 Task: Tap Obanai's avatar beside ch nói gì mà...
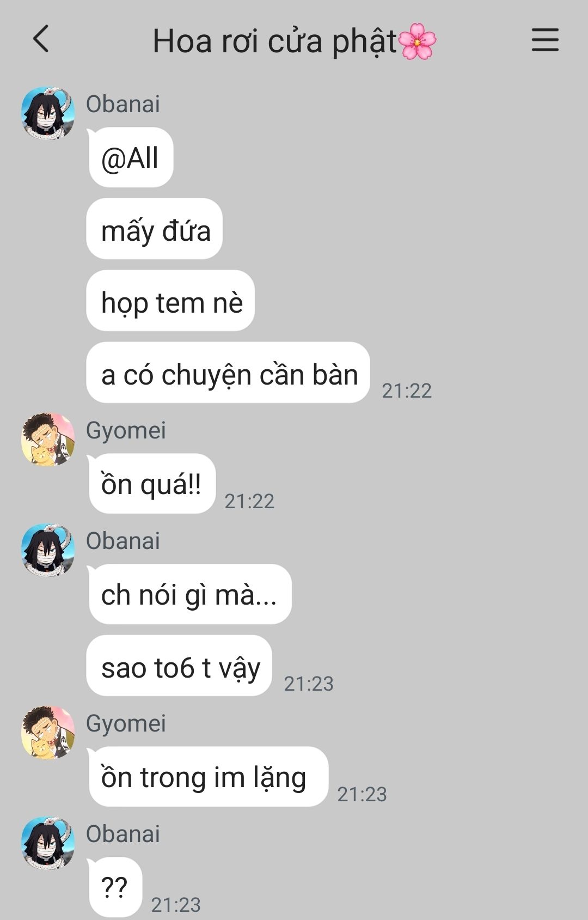click(48, 550)
